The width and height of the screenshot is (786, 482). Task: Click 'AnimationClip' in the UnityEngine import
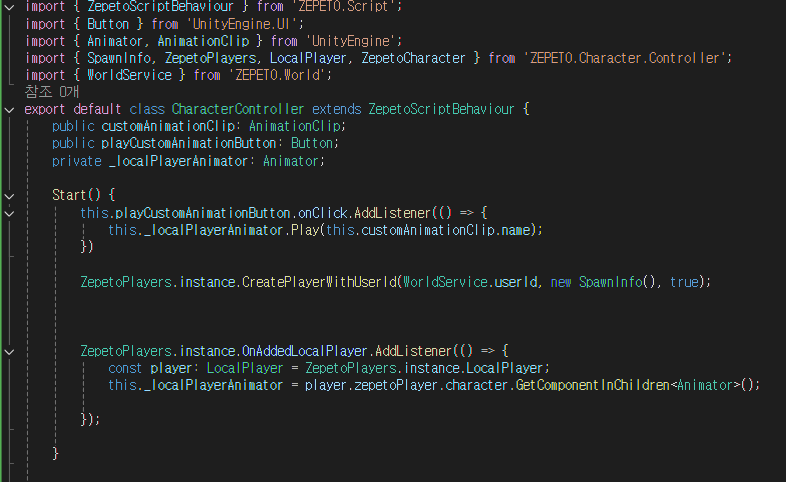click(x=203, y=41)
